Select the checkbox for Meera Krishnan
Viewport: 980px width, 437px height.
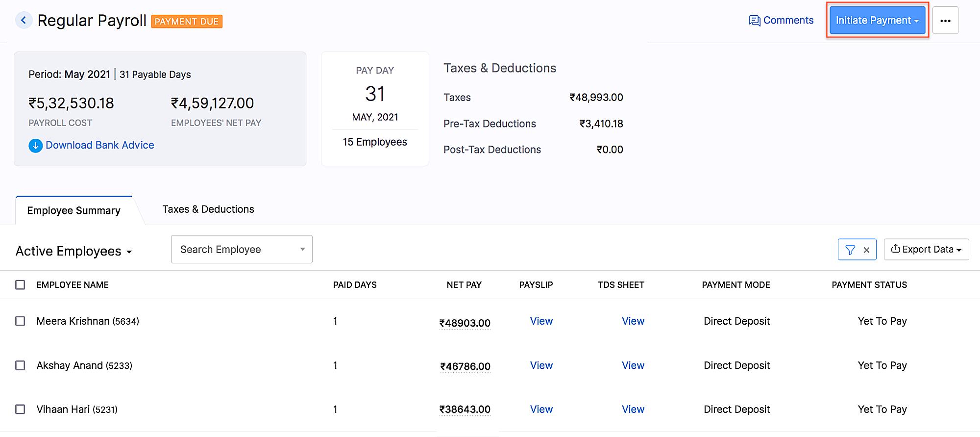click(x=20, y=321)
